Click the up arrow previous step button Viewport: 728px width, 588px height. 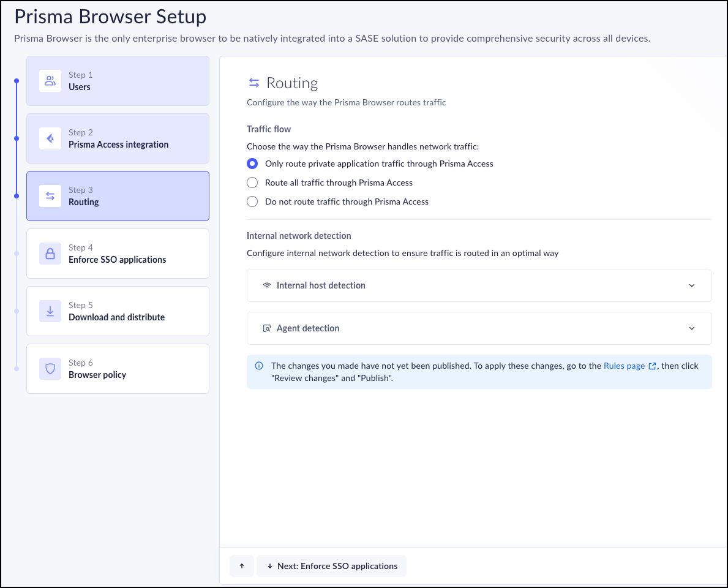tap(242, 566)
